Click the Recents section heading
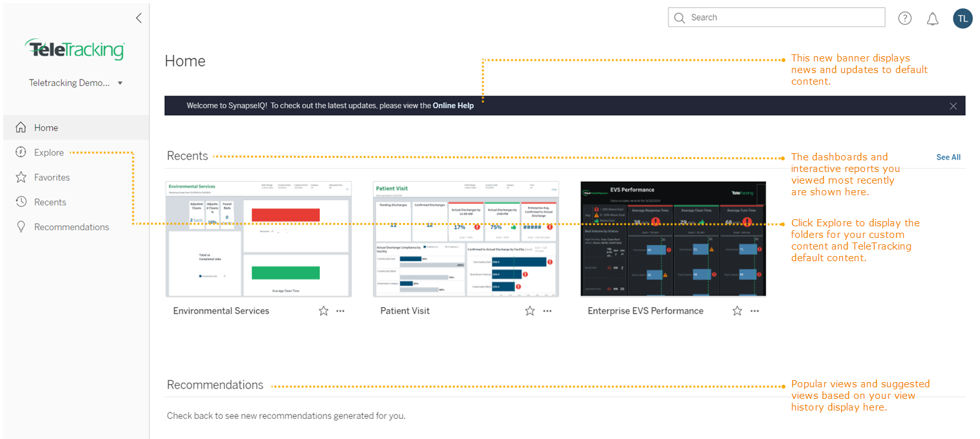This screenshot has width=980, height=439. pyautogui.click(x=187, y=156)
